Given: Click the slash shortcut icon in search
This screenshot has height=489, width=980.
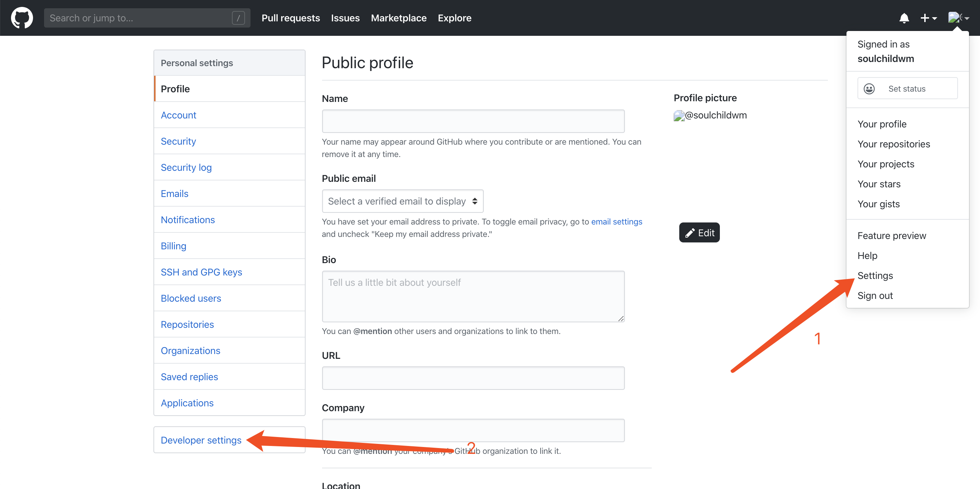Looking at the screenshot, I should 238,18.
